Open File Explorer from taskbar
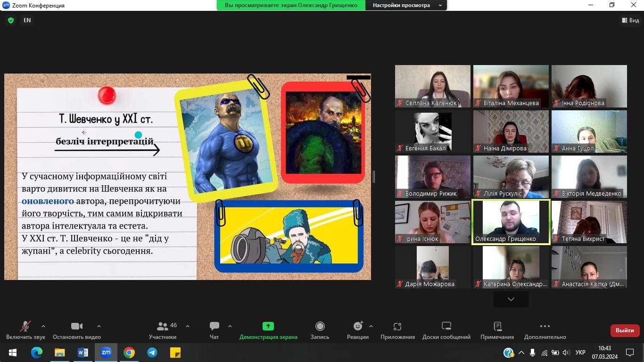Image resolution: width=644 pixels, height=362 pixels. pyautogui.click(x=60, y=353)
